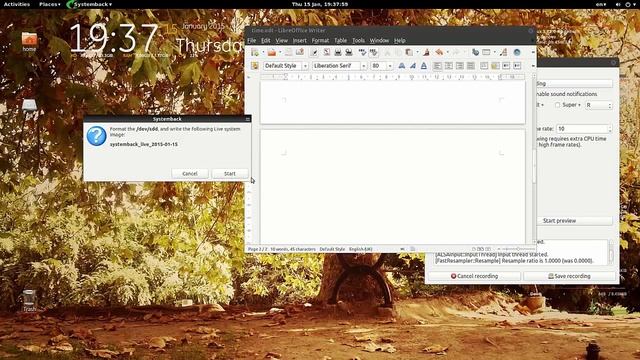Click the Export as PDF icon
640x360 pixels.
pyautogui.click(x=327, y=52)
